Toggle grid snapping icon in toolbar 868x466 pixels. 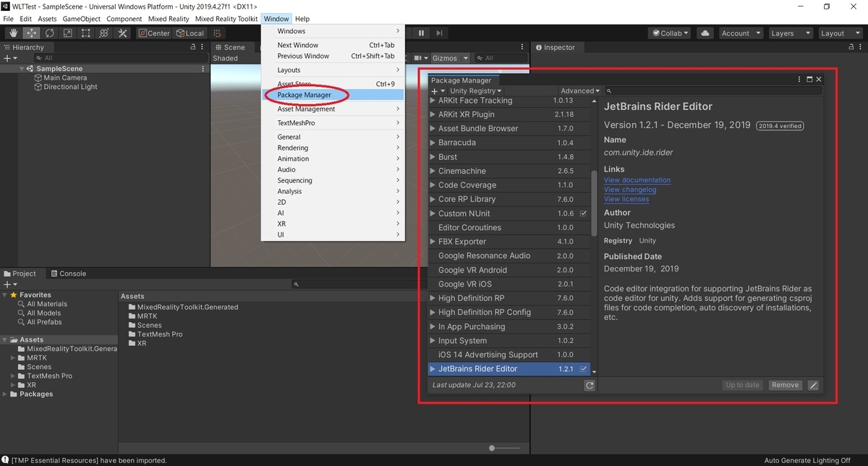click(x=218, y=33)
